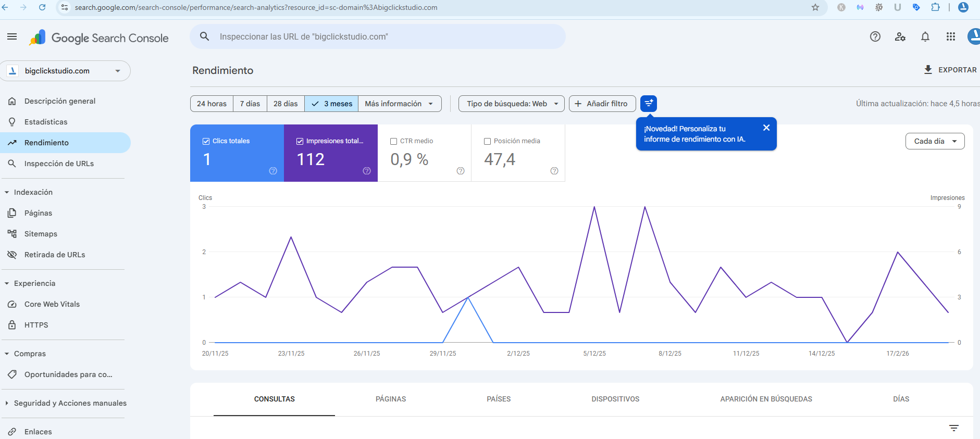Switch to the DISPOSITIVOS tab

615,399
